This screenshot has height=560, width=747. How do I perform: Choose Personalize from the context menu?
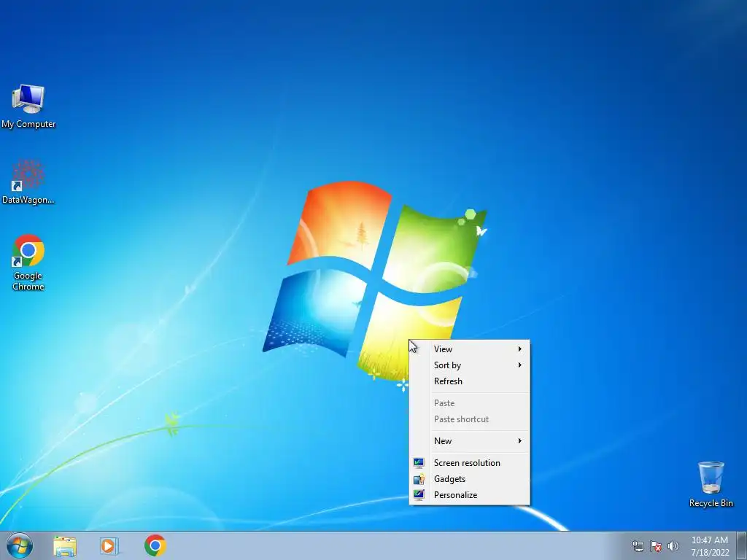pyautogui.click(x=469, y=495)
